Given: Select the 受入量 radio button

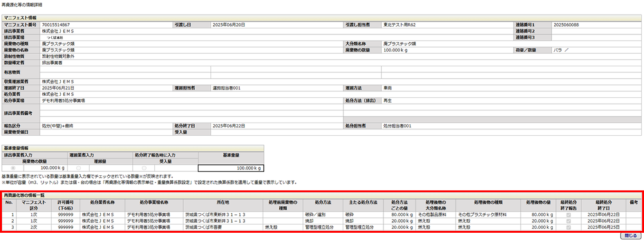Looking at the screenshot, I should (x=144, y=168).
